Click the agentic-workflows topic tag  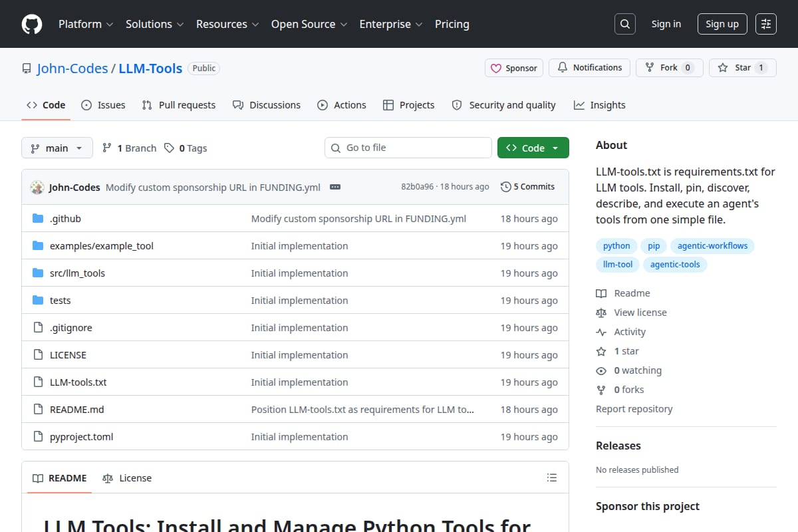712,245
